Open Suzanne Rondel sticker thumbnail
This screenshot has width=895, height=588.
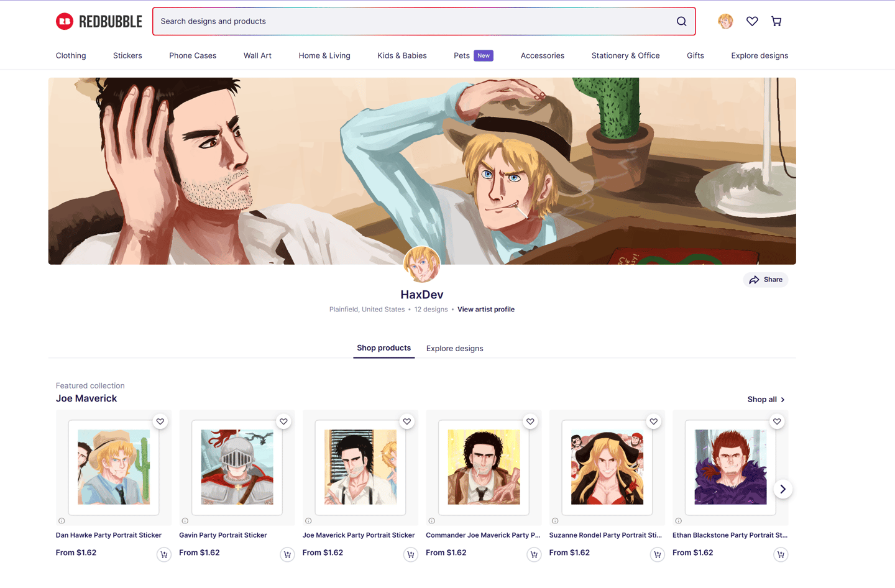point(607,467)
